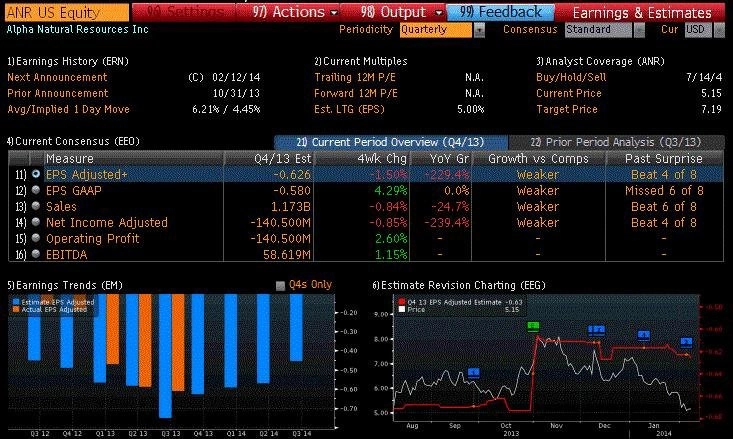The image size is (733, 439).
Task: Select the EPS GAAP radio button
Action: click(x=36, y=190)
